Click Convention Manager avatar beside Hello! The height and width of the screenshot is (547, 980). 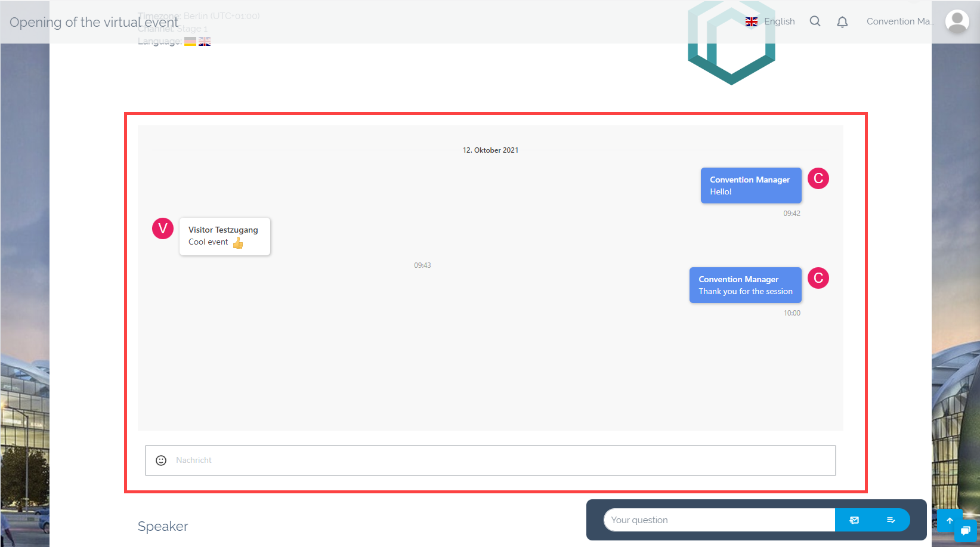click(818, 178)
